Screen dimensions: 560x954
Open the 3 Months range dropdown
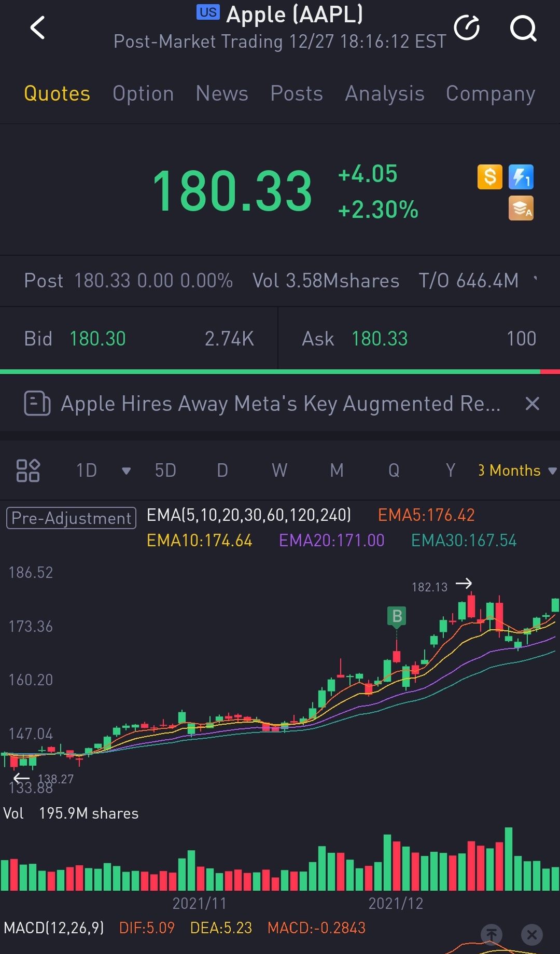(x=517, y=471)
